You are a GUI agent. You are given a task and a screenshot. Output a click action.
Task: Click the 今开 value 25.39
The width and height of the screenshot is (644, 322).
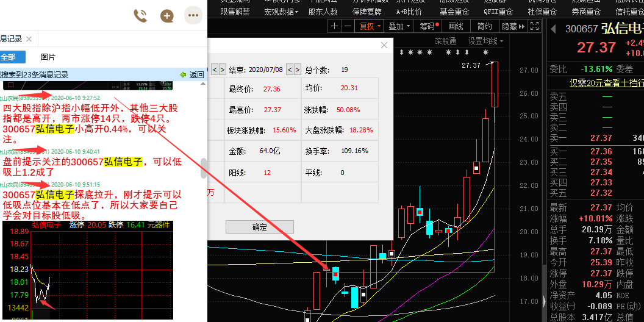pyautogui.click(x=601, y=262)
